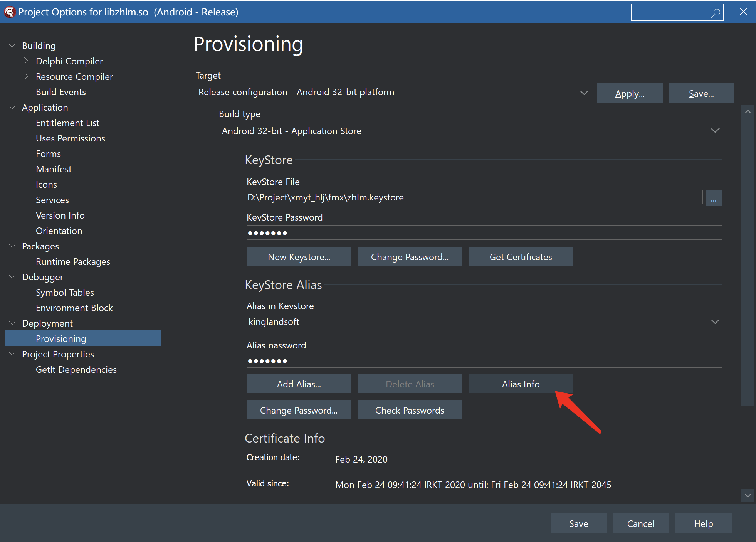Open the Icons options page
Image resolution: width=756 pixels, height=542 pixels.
point(46,185)
